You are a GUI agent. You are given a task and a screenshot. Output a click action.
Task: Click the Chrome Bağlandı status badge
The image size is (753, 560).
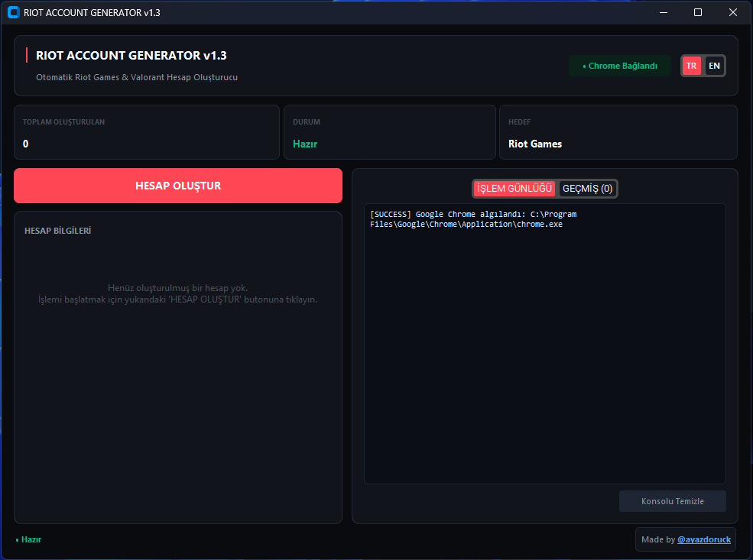619,66
